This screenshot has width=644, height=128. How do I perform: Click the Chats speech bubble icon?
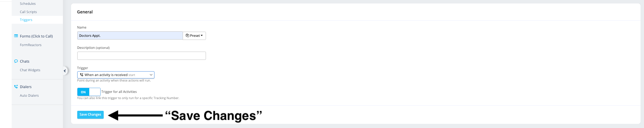(x=16, y=61)
